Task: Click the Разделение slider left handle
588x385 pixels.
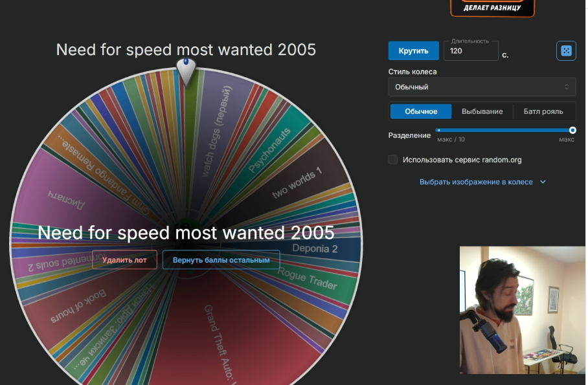Action: [438, 130]
